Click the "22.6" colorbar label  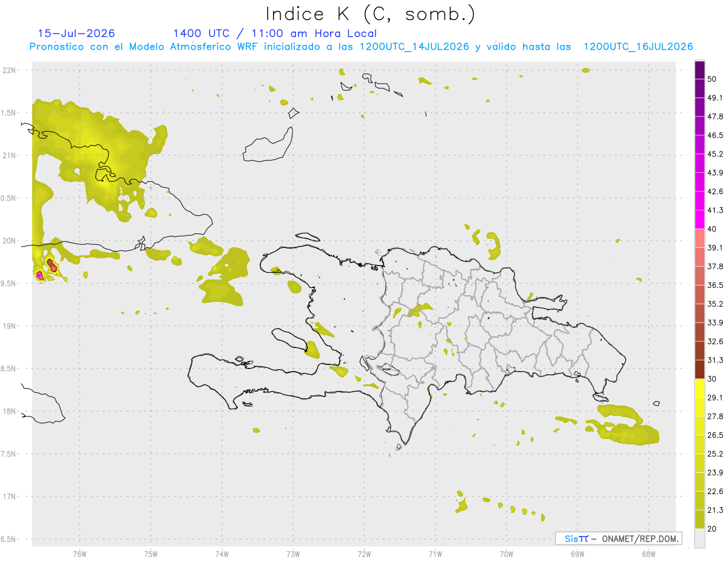(715, 492)
